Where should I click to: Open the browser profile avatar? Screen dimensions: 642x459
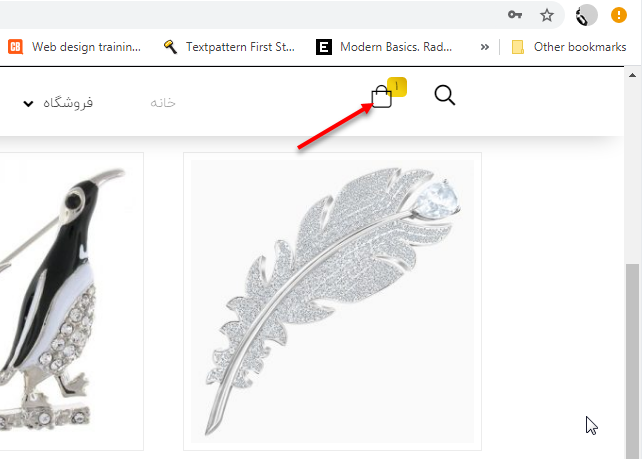tap(586, 16)
